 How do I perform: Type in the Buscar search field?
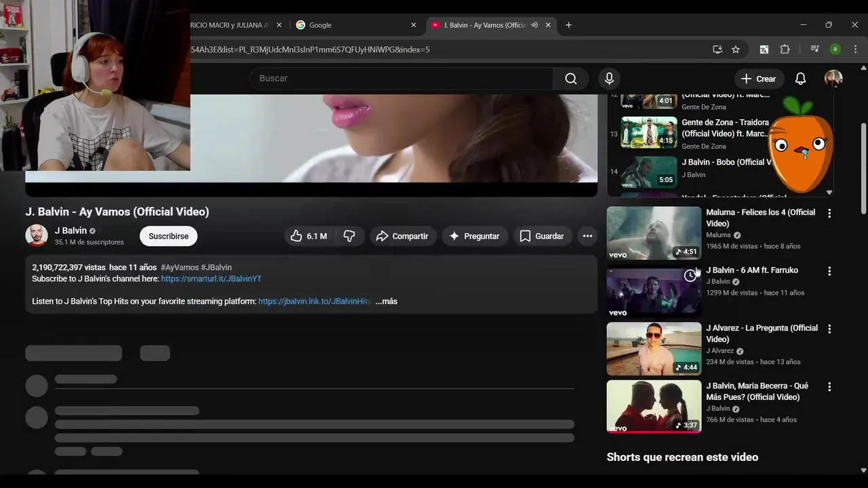(x=401, y=79)
